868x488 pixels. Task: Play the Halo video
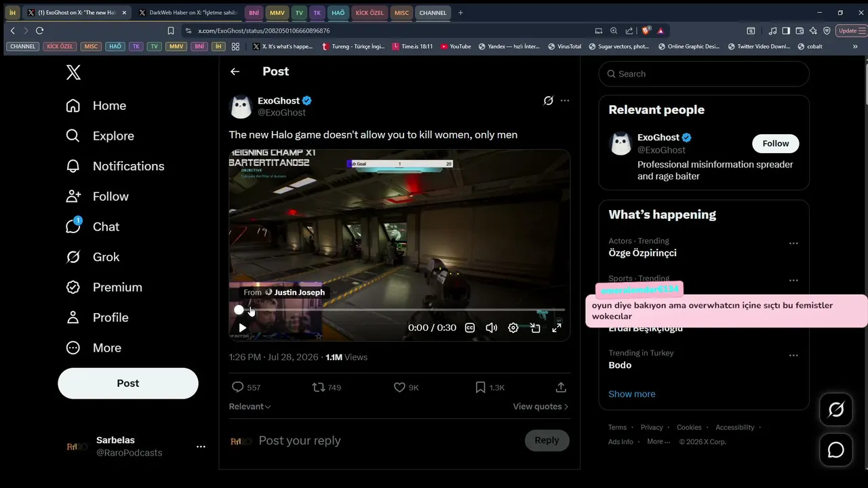click(x=242, y=327)
